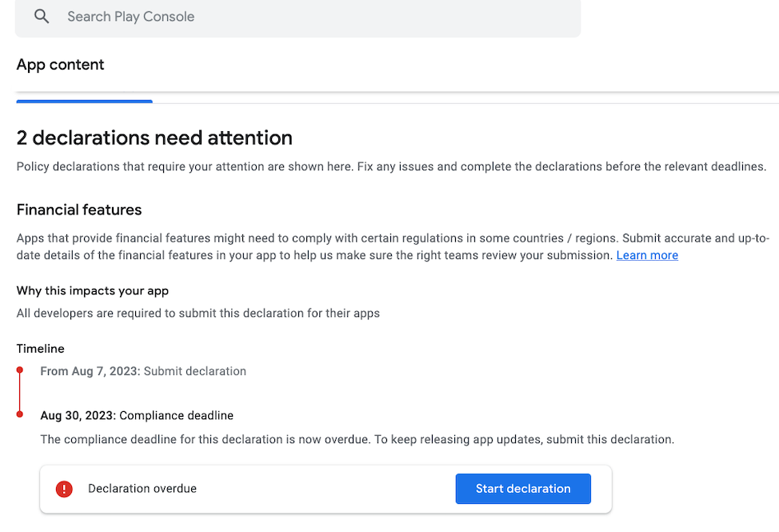The height and width of the screenshot is (532, 779).
Task: Click the magnifying glass inside the search bar
Action: 42,16
